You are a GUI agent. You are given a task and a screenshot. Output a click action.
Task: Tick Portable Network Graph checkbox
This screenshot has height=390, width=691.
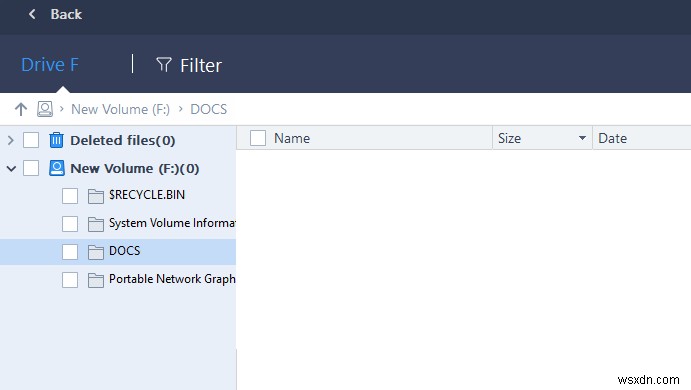(70, 280)
